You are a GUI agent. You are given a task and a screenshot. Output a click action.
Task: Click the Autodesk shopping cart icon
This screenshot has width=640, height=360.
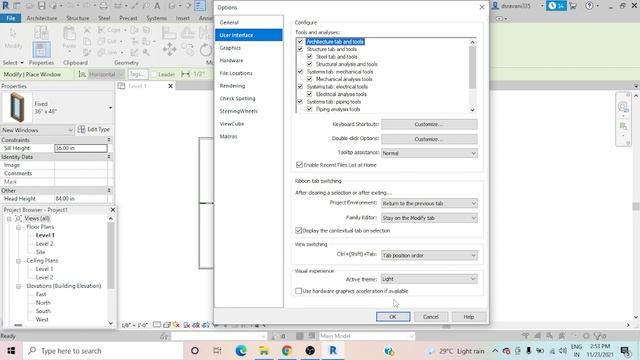click(573, 6)
